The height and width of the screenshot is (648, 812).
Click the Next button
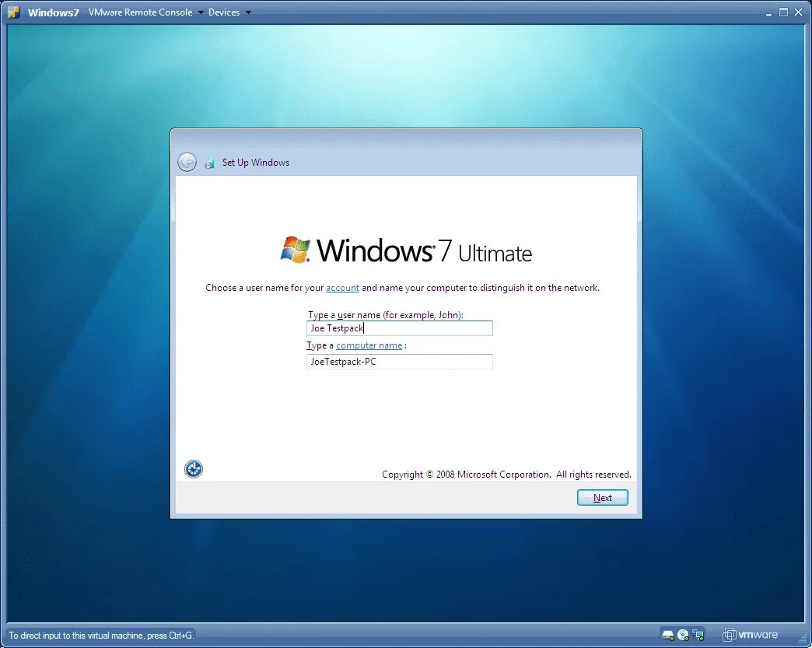click(x=602, y=497)
